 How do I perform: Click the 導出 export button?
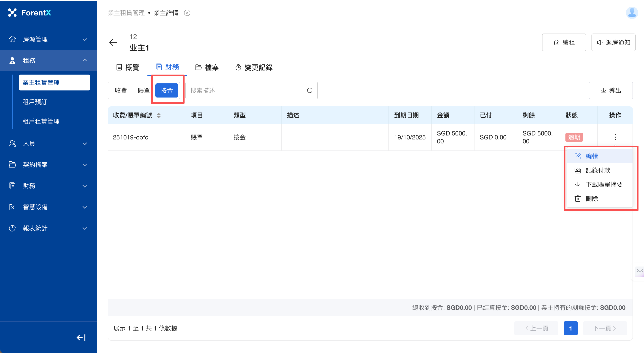pos(610,90)
